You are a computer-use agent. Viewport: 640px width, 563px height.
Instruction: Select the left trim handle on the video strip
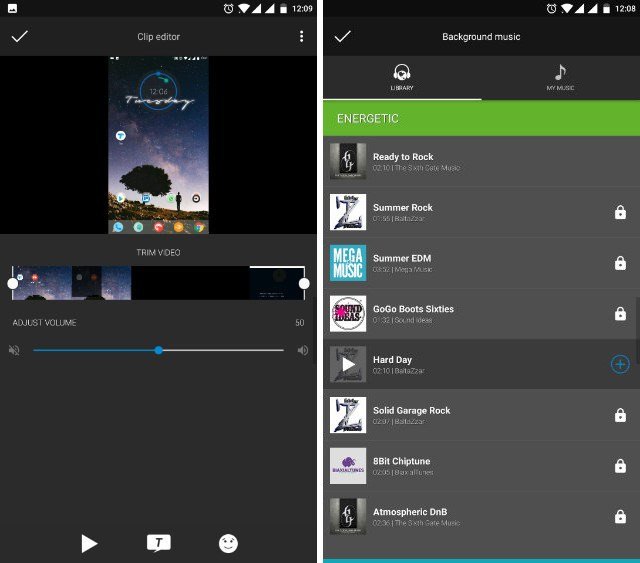pos(13,283)
